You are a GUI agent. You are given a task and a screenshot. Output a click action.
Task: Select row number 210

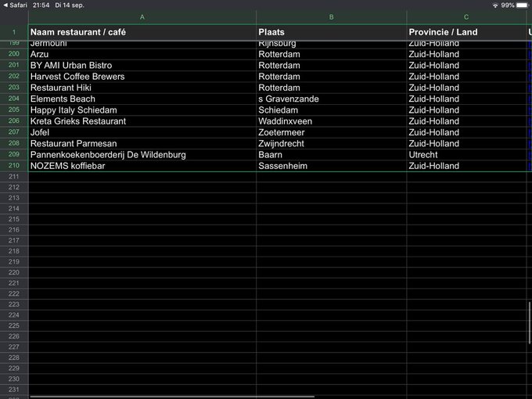[x=14, y=166]
